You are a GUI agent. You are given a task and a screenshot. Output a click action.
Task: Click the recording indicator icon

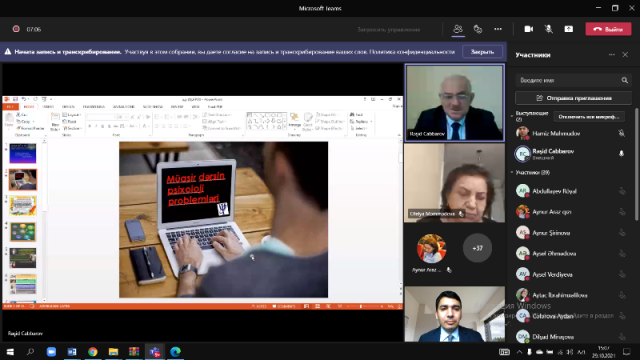(16, 29)
